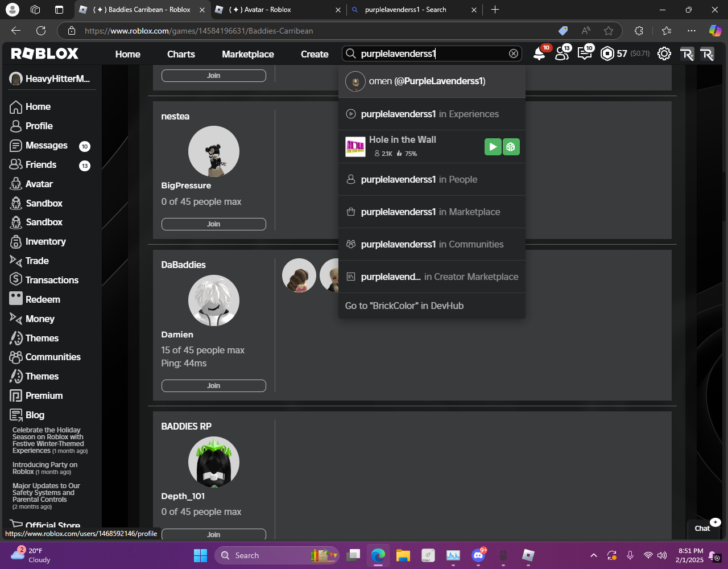Screen dimensions: 728x569
Task: Open HeavyHitterM... profile header in sidebar
Action: (50, 79)
